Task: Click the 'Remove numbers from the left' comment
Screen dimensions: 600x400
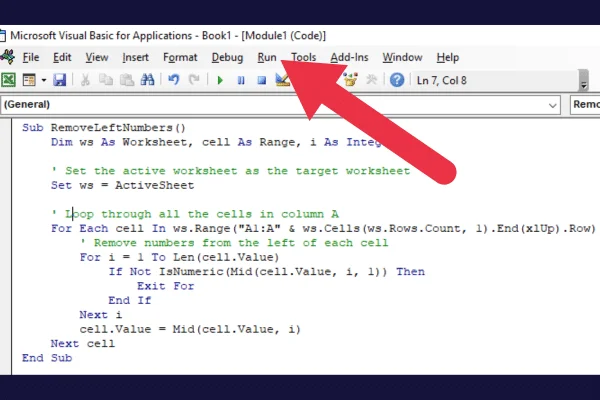Action: pos(234,243)
